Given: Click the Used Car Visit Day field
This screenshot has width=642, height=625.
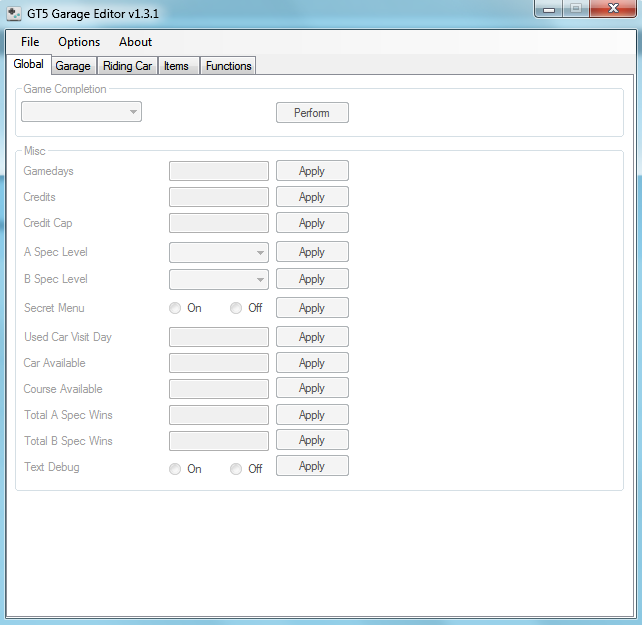Looking at the screenshot, I should point(219,337).
